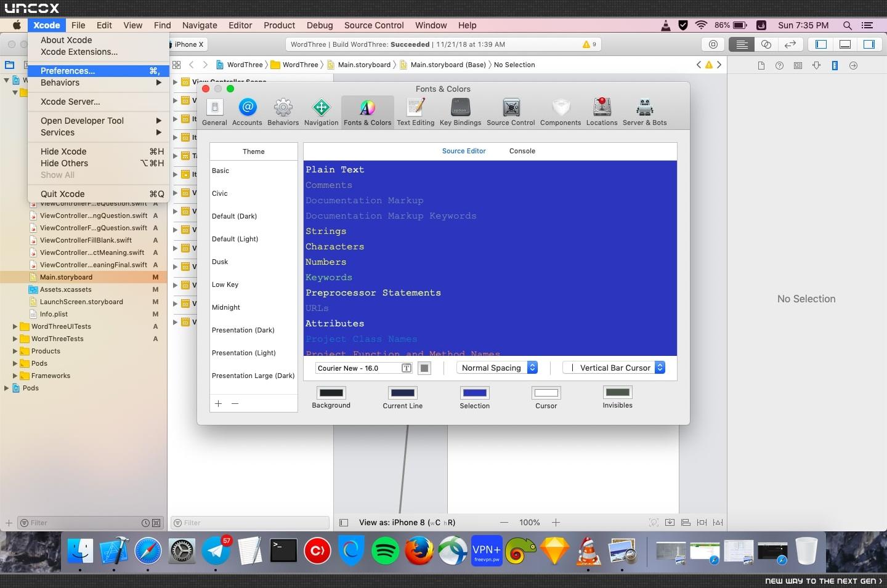Expand the WordThreeUITests group

[x=15, y=326]
